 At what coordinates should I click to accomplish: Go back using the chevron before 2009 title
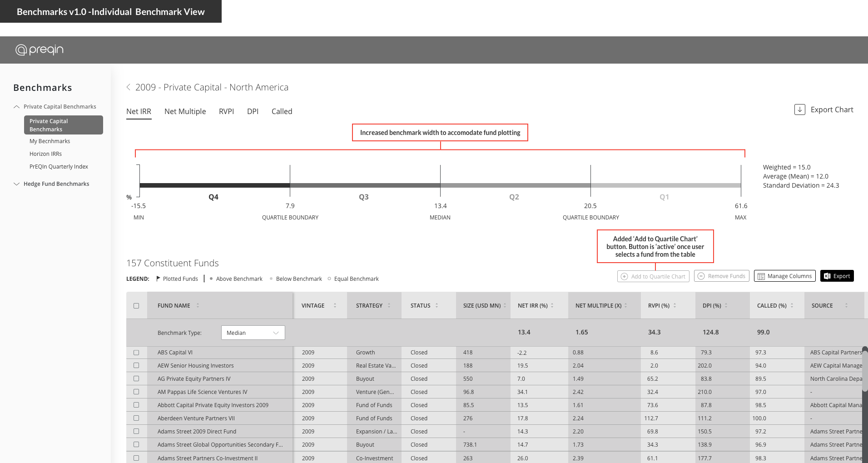[x=129, y=87]
